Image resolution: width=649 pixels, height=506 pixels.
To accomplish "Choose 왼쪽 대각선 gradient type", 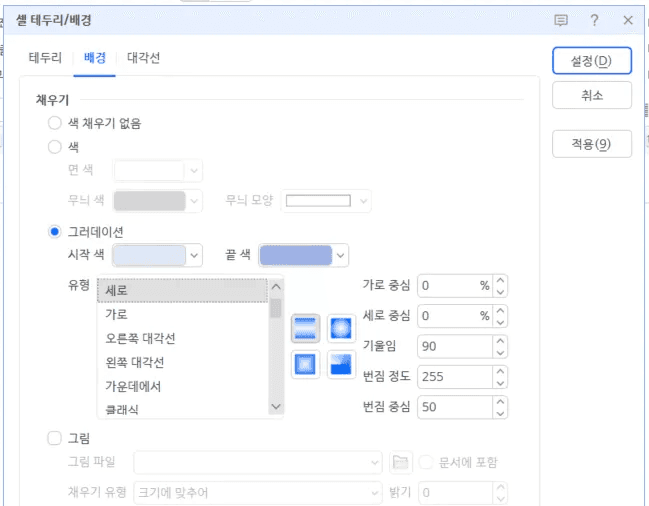I will [x=183, y=362].
